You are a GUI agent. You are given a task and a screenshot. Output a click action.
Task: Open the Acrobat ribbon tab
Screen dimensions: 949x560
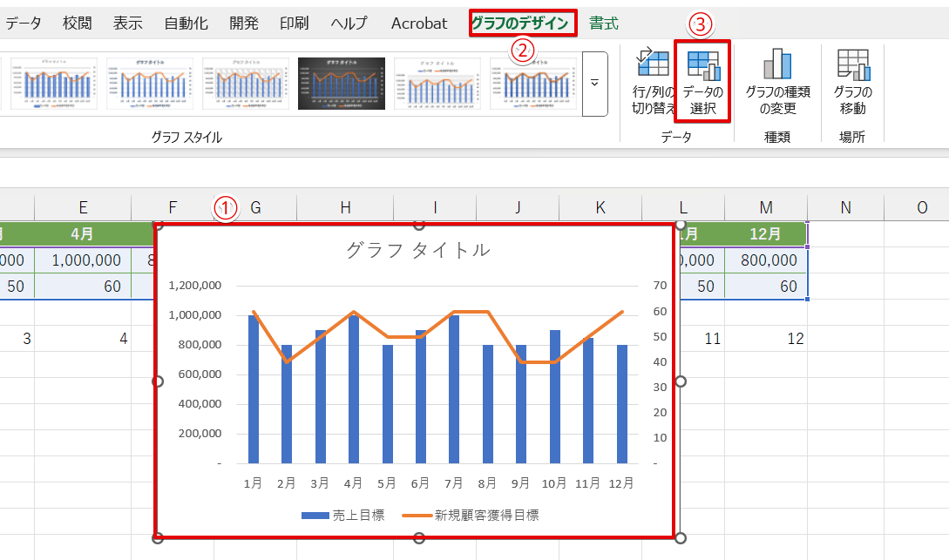pos(418,24)
